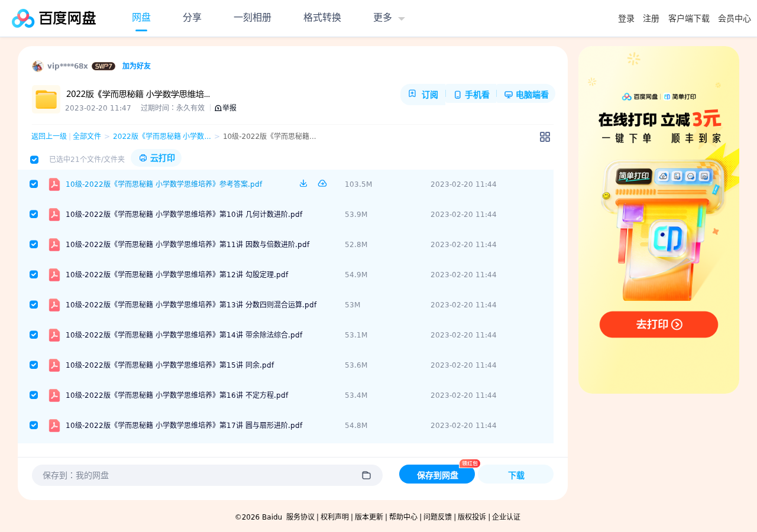The height and width of the screenshot is (532, 757).
Task: Uncheck 第12讲 勾股定理 checkbox
Action: point(34,274)
